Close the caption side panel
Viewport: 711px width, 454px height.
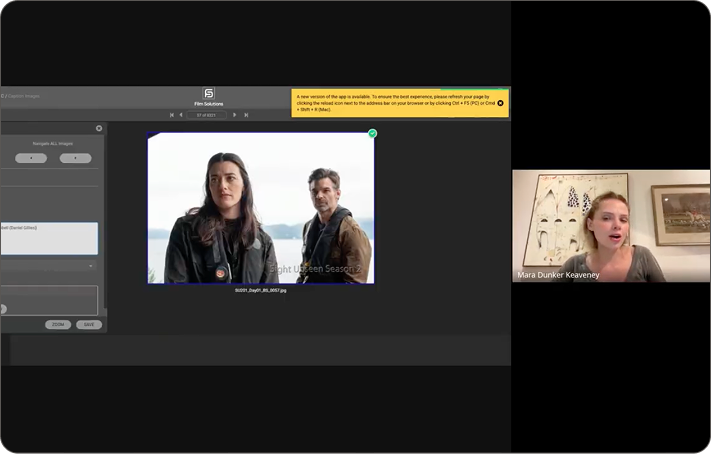[99, 128]
